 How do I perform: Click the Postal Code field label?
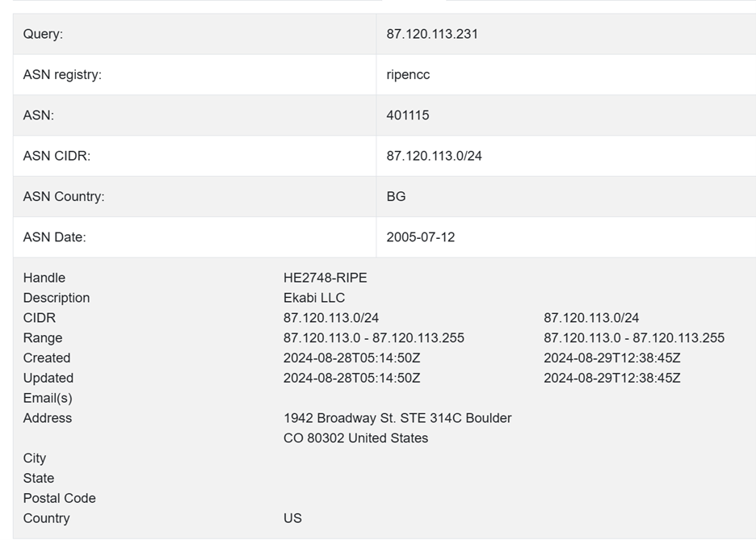pos(59,498)
